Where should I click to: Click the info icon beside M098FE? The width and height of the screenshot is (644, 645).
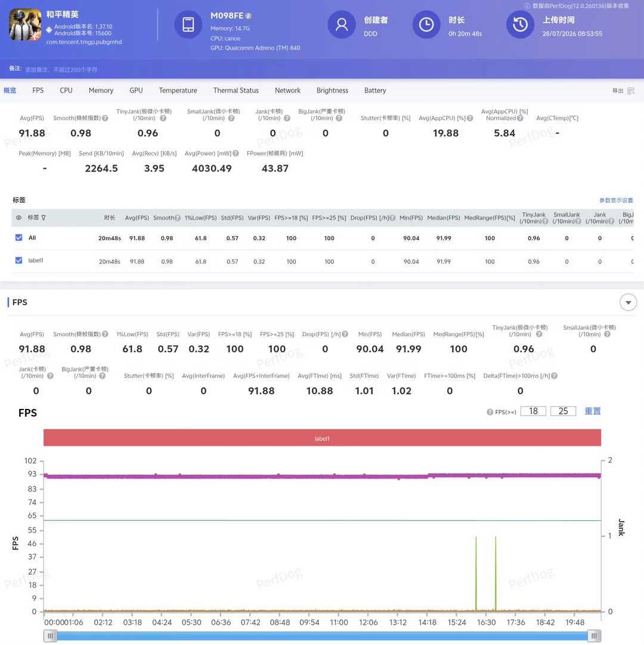point(248,15)
